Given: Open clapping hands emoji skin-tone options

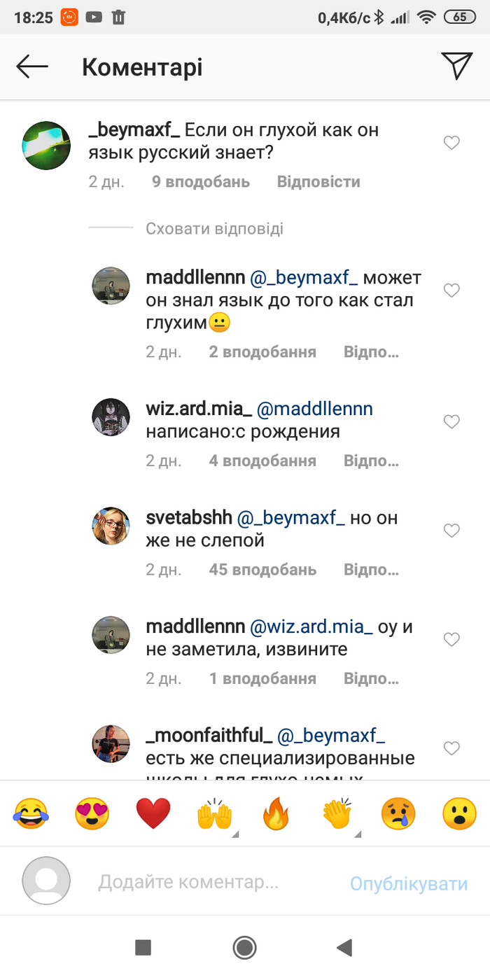Looking at the screenshot, I should click(338, 814).
